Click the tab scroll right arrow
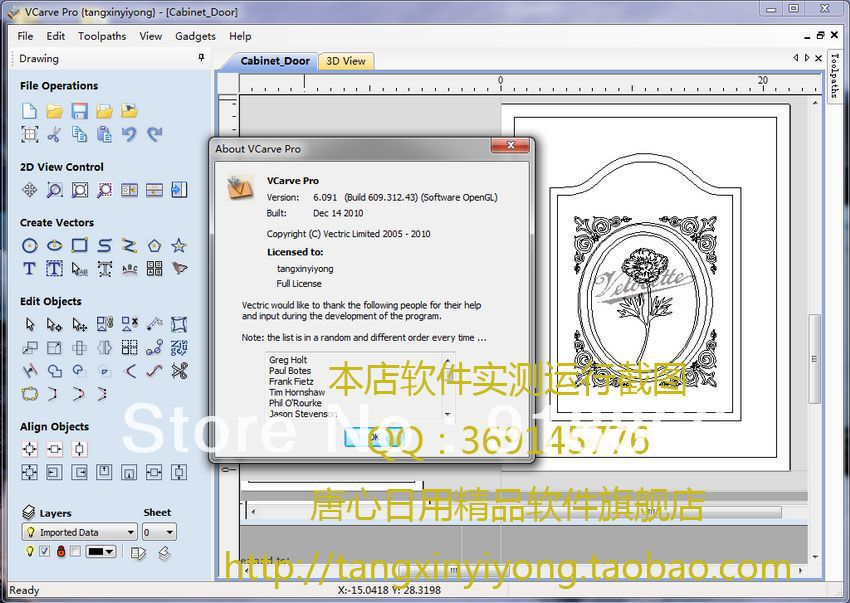 [807, 57]
